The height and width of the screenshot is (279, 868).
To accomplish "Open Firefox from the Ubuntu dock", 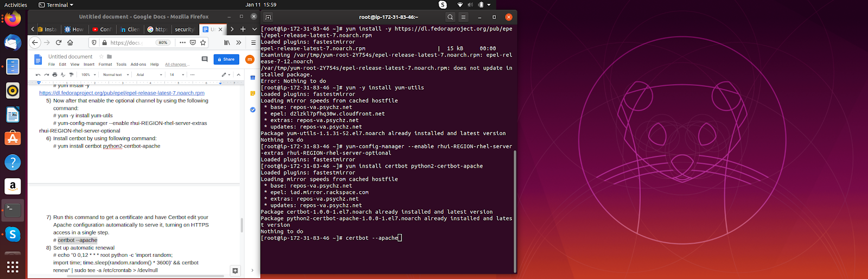I will (x=12, y=20).
